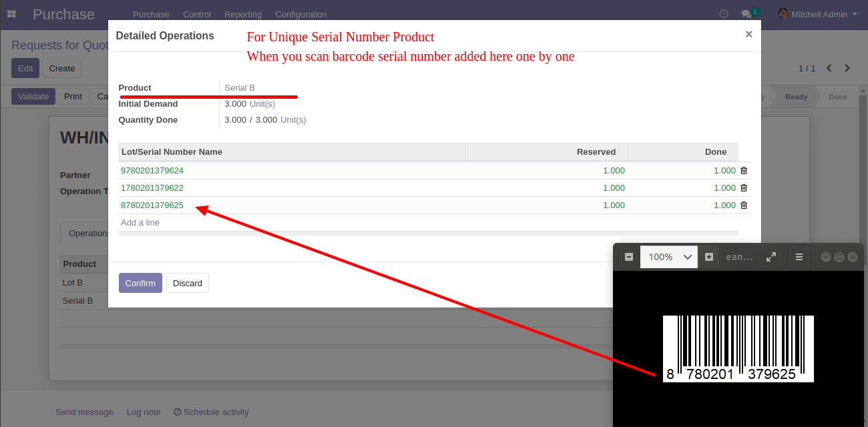
Task: Sort by Reserved column header
Action: point(547,152)
